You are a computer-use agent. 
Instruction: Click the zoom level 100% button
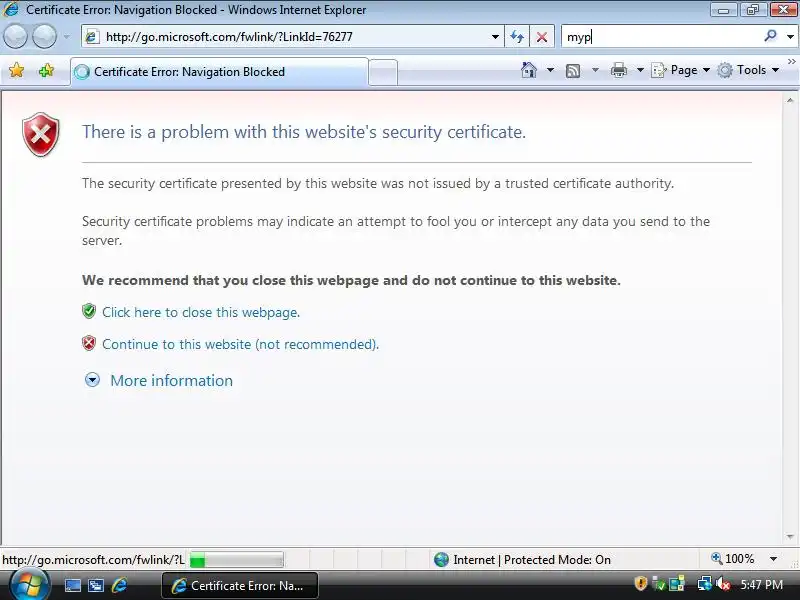pos(733,559)
